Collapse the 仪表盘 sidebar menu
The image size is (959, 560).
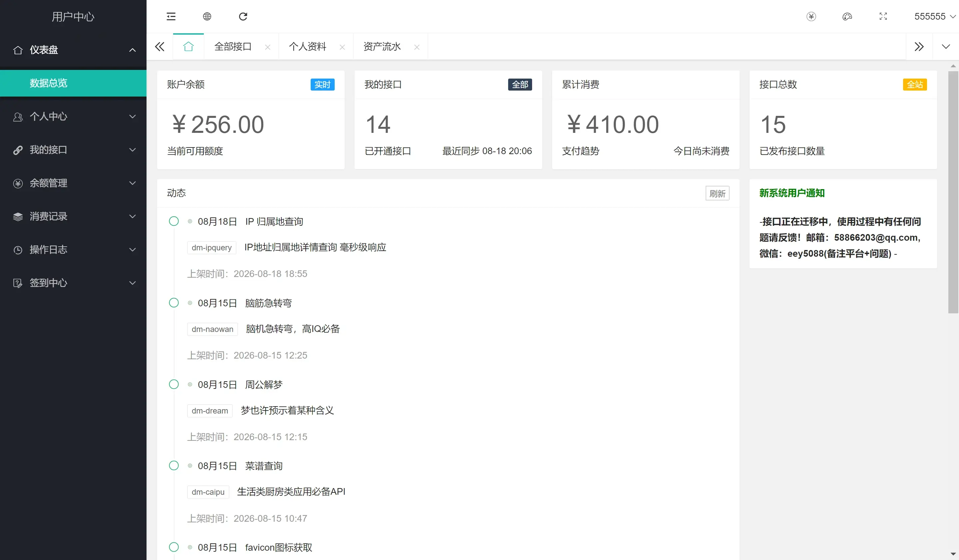coord(73,50)
